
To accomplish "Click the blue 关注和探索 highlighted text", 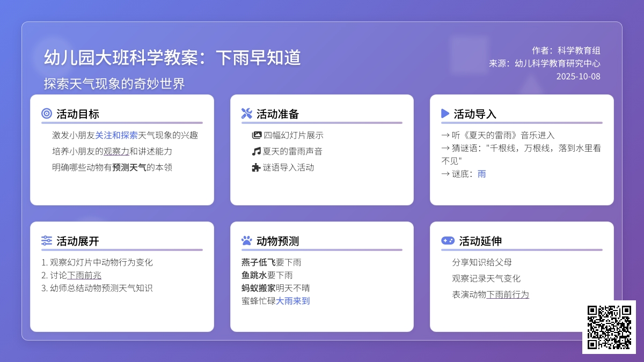I will tap(116, 135).
